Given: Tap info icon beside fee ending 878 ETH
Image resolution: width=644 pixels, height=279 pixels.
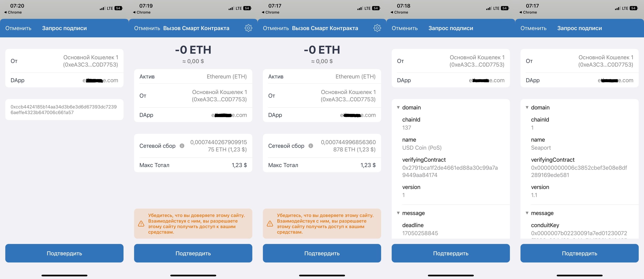Looking at the screenshot, I should (311, 146).
